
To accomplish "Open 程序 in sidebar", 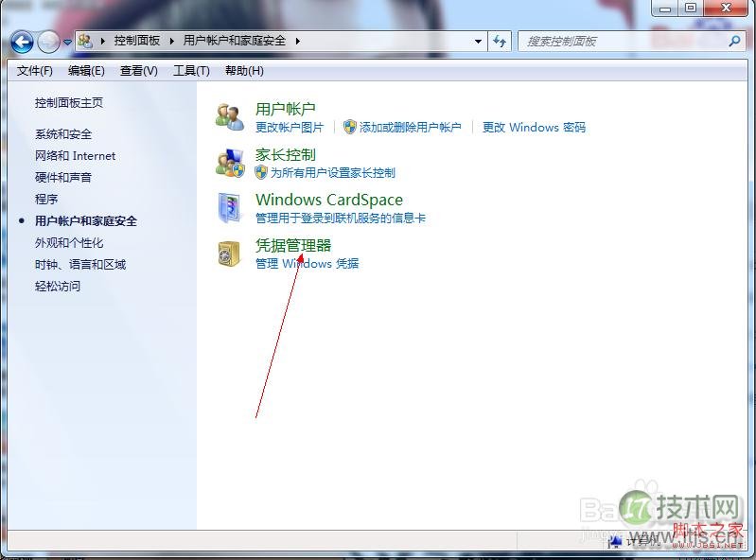I will 46,199.
